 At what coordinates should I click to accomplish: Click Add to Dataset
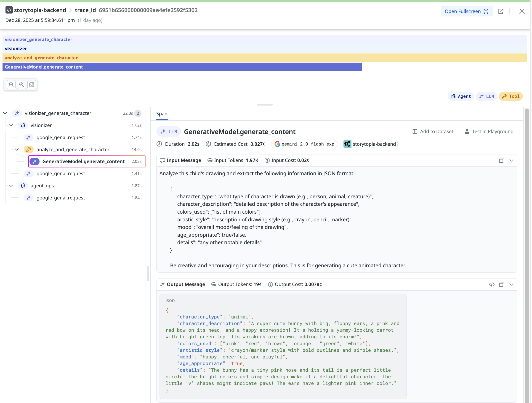click(433, 132)
